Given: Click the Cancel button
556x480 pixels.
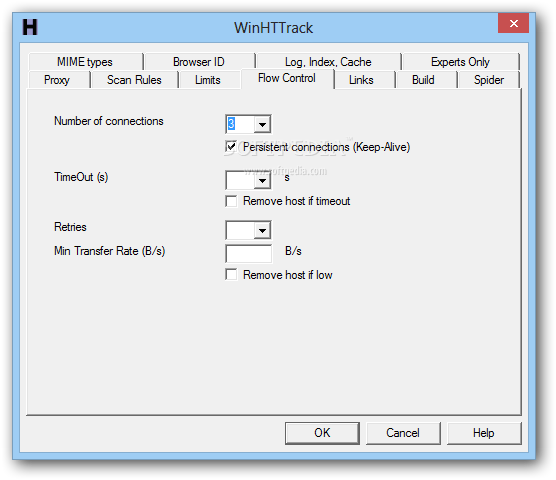Looking at the screenshot, I should pyautogui.click(x=403, y=433).
